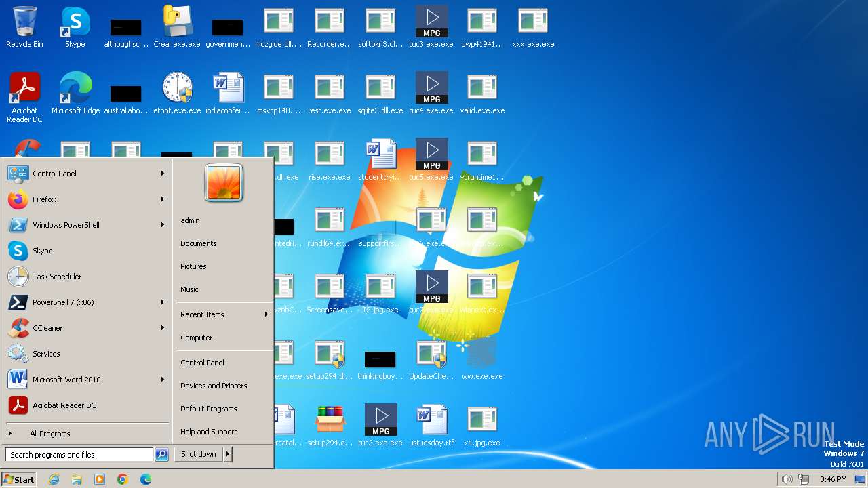Select tuc3.exe.exe MPG icon
The image size is (868, 488).
(x=431, y=27)
